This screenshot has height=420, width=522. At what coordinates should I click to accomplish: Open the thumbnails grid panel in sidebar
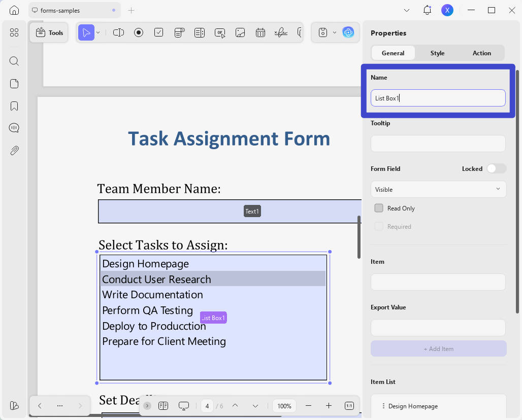tap(14, 32)
